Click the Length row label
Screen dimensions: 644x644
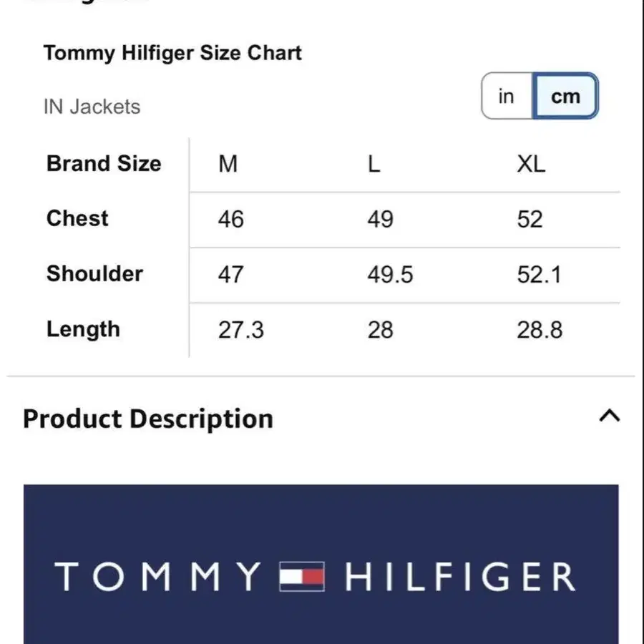click(x=83, y=329)
